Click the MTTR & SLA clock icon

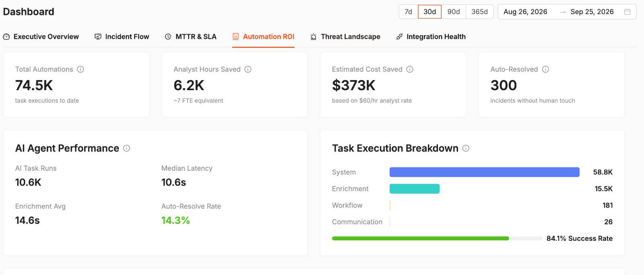(x=168, y=37)
